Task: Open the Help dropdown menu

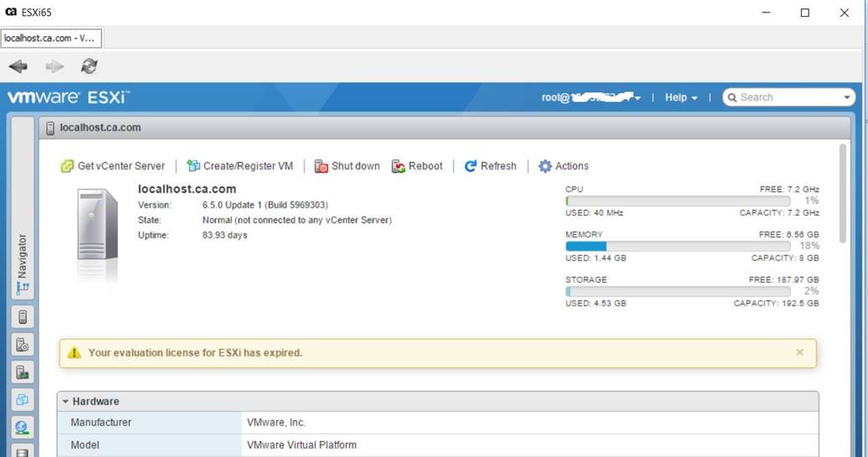Action: point(681,97)
